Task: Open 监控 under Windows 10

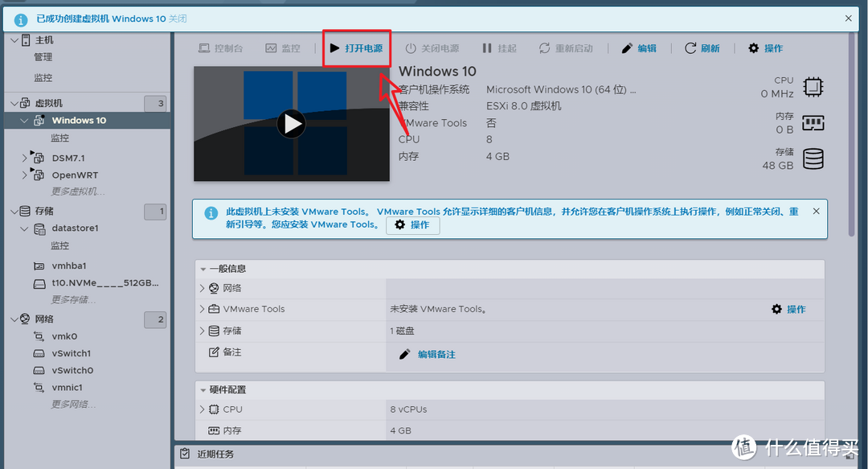Action: (59, 138)
